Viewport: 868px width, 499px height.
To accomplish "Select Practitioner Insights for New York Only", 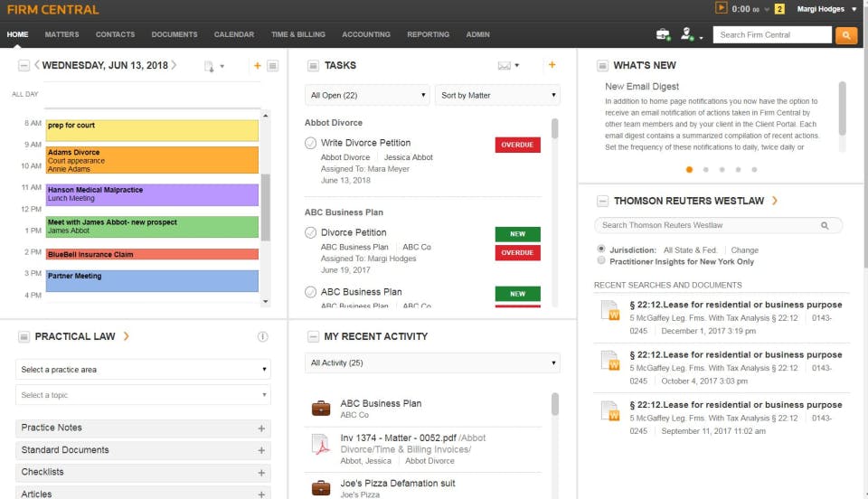I will point(601,260).
